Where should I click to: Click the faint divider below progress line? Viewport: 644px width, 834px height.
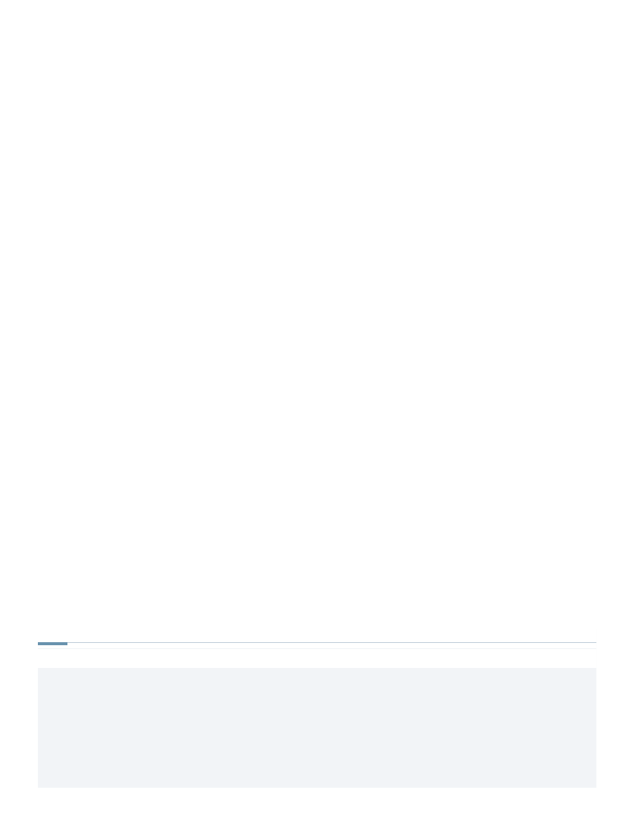point(317,648)
